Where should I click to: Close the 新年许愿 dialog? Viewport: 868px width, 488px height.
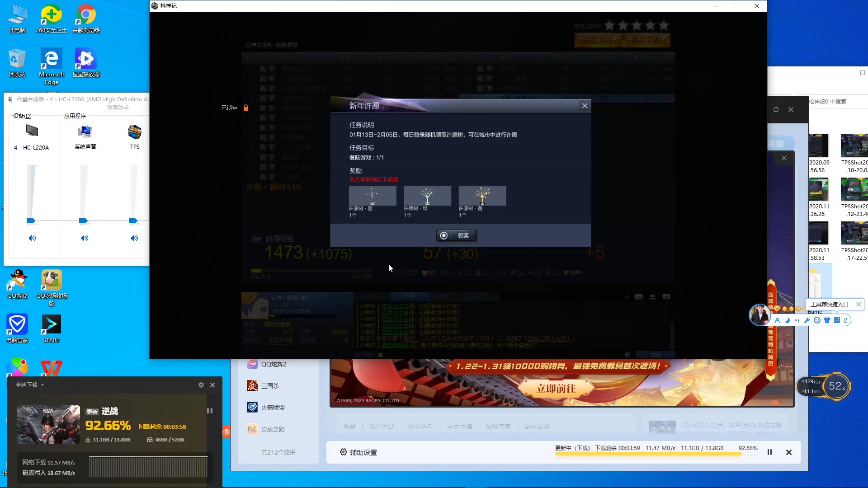[x=584, y=105]
